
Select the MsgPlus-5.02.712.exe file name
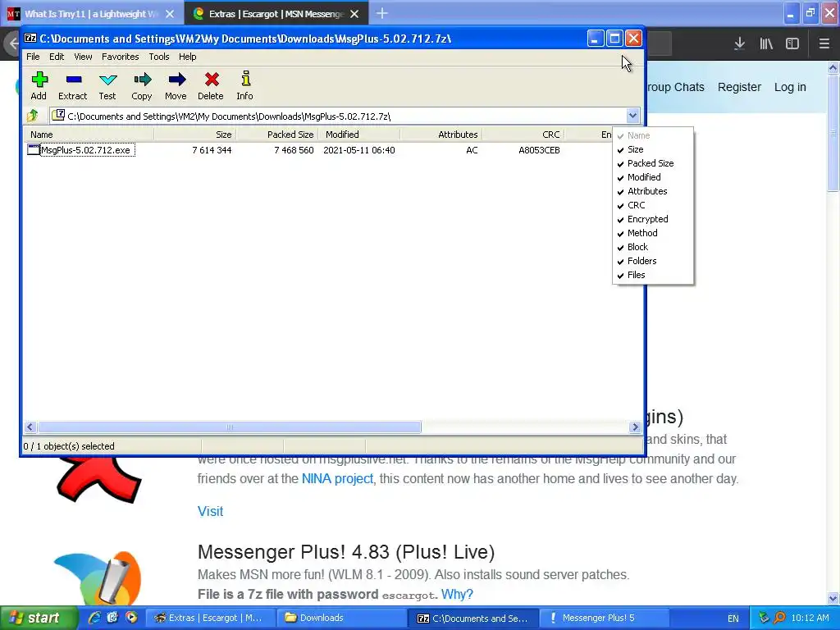click(85, 150)
